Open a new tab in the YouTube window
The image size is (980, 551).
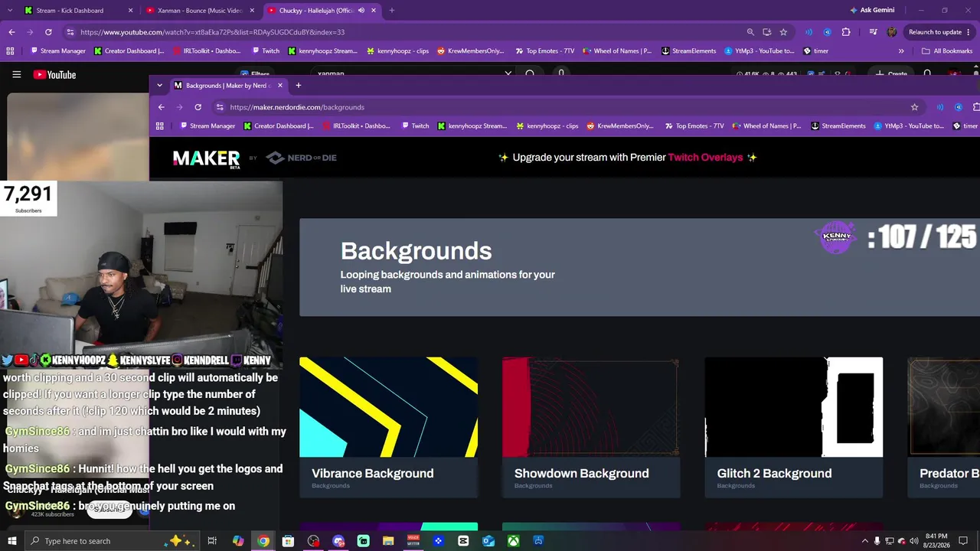click(x=392, y=11)
